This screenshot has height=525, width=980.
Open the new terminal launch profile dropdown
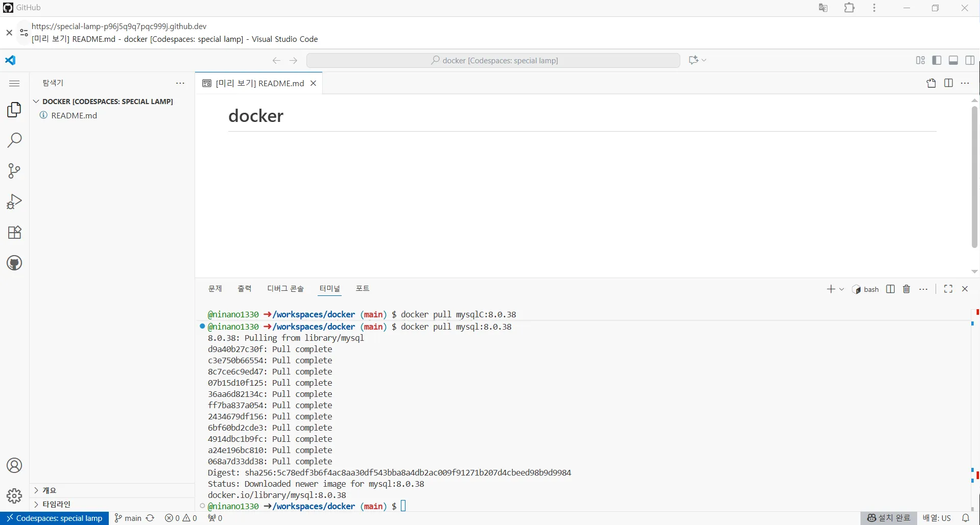[x=842, y=289]
